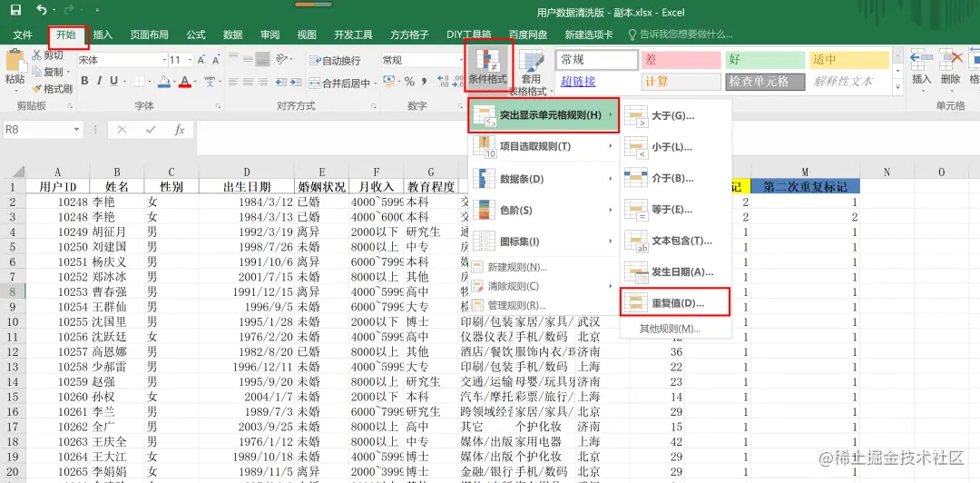Viewport: 980px width, 483px height.
Task: Choose Text That Contains (文本包含) rule
Action: pos(674,241)
